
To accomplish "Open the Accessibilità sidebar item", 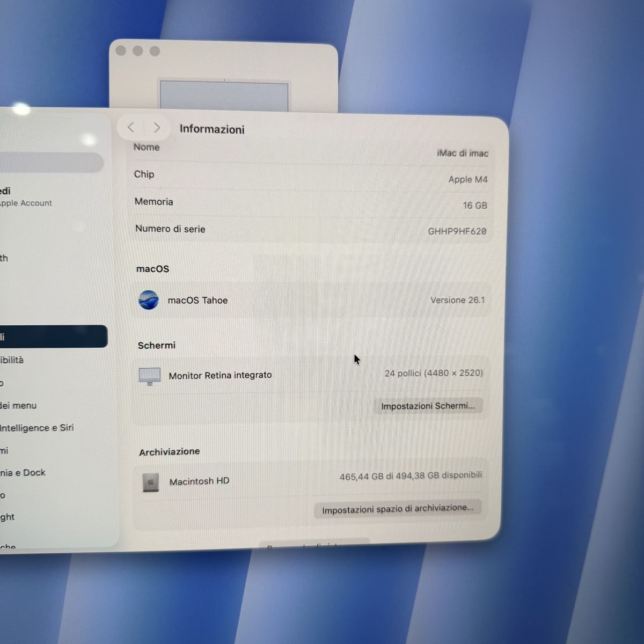I will (13, 360).
